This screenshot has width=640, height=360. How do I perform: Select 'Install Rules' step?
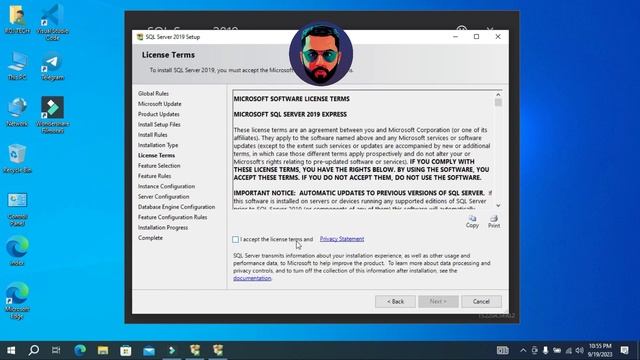coord(152,135)
